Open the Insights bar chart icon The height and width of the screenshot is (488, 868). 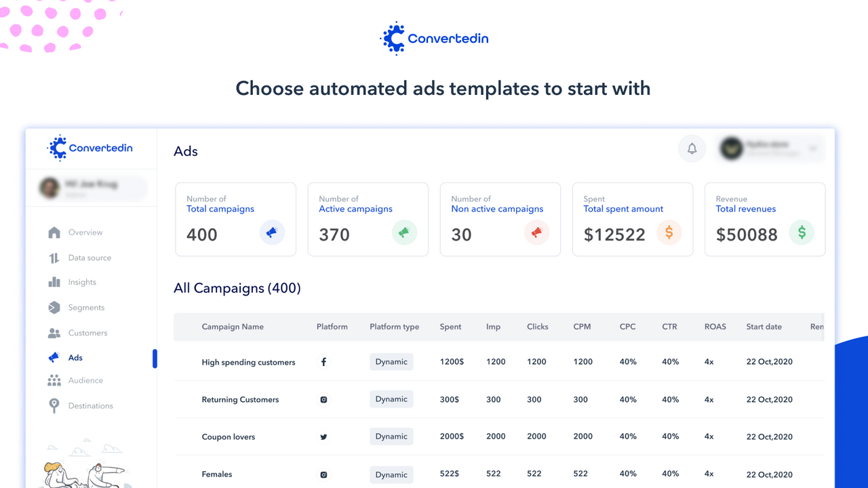pyautogui.click(x=54, y=282)
